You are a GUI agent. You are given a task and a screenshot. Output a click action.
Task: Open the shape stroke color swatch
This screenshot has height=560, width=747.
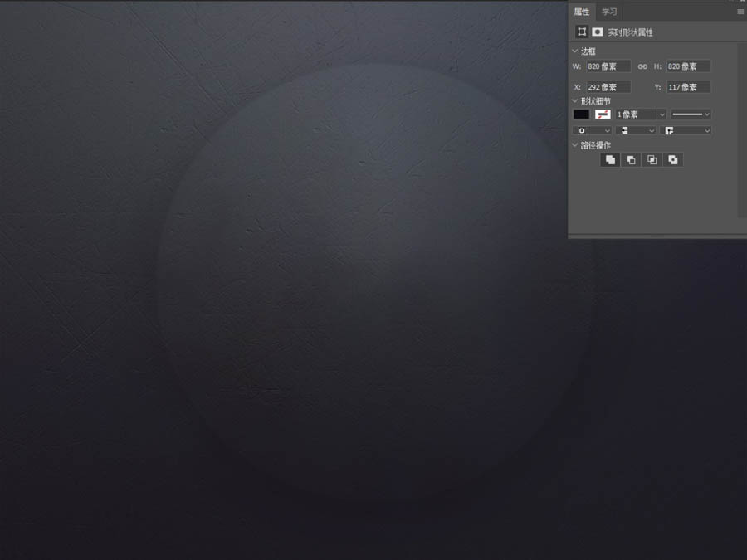603,114
